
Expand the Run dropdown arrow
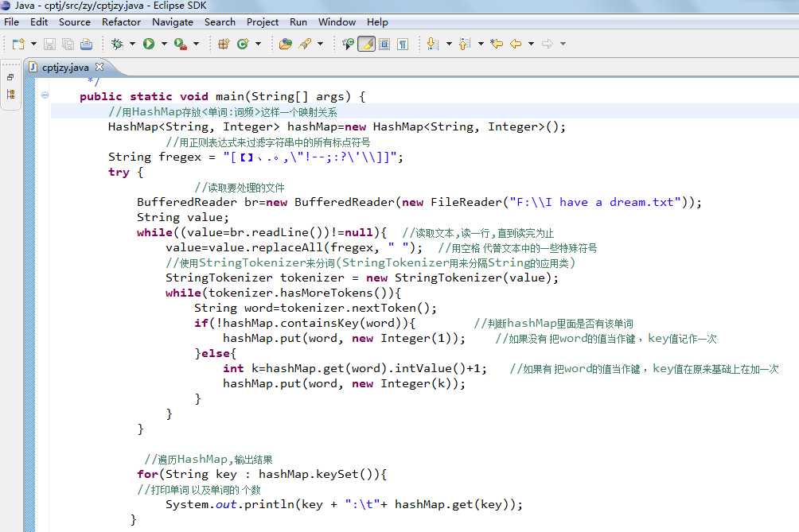point(164,45)
